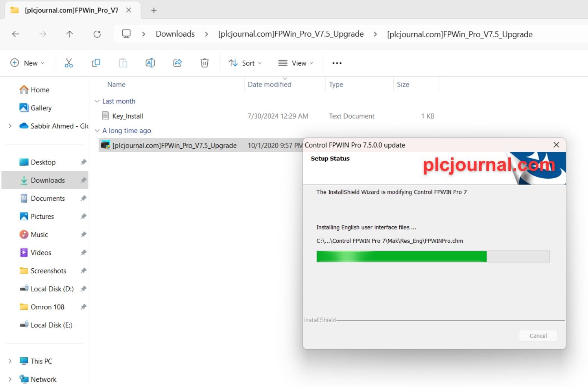
Task: Open the Music quick access folder
Action: (34, 235)
